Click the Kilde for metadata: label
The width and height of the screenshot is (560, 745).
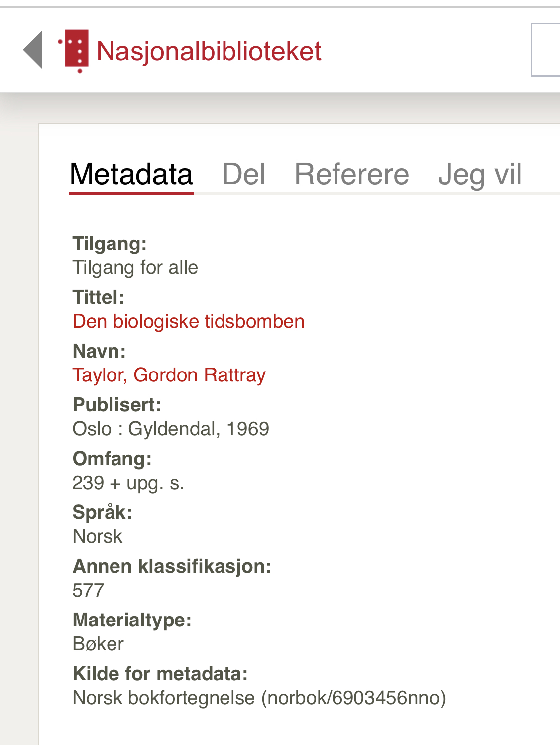160,674
